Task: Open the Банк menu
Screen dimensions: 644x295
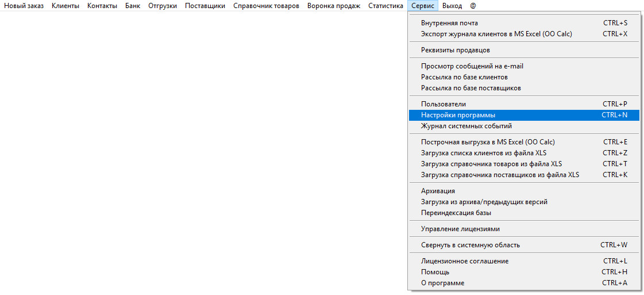Action: click(x=133, y=6)
